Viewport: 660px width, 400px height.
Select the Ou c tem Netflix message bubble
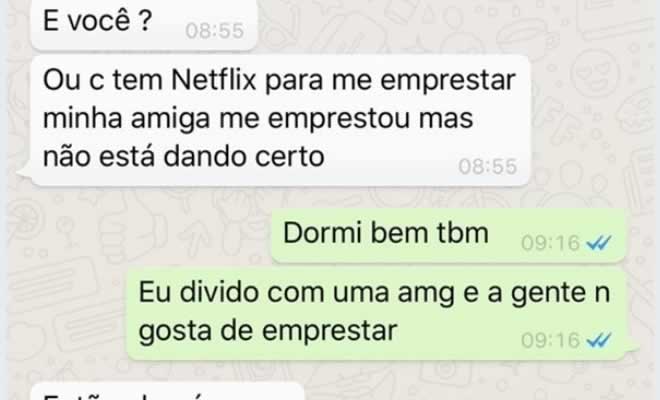tap(280, 120)
